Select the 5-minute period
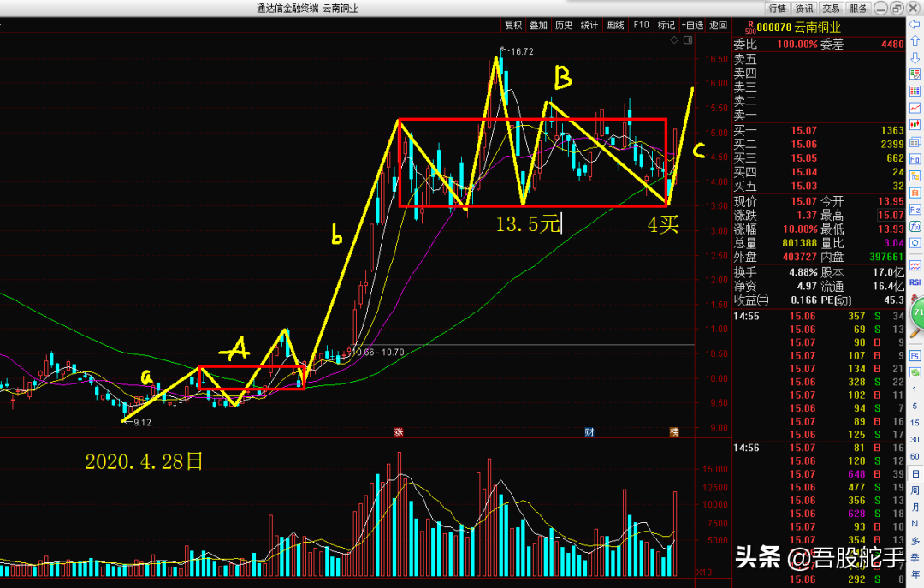The height and width of the screenshot is (588, 924). (x=915, y=407)
